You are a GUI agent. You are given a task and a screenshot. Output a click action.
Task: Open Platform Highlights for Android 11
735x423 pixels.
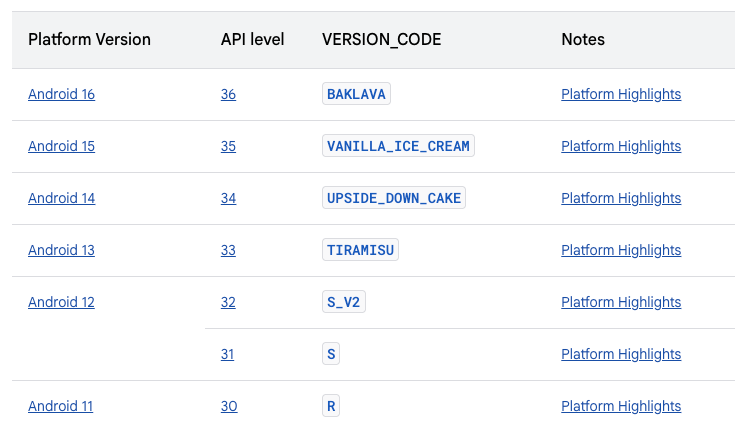pyautogui.click(x=621, y=406)
